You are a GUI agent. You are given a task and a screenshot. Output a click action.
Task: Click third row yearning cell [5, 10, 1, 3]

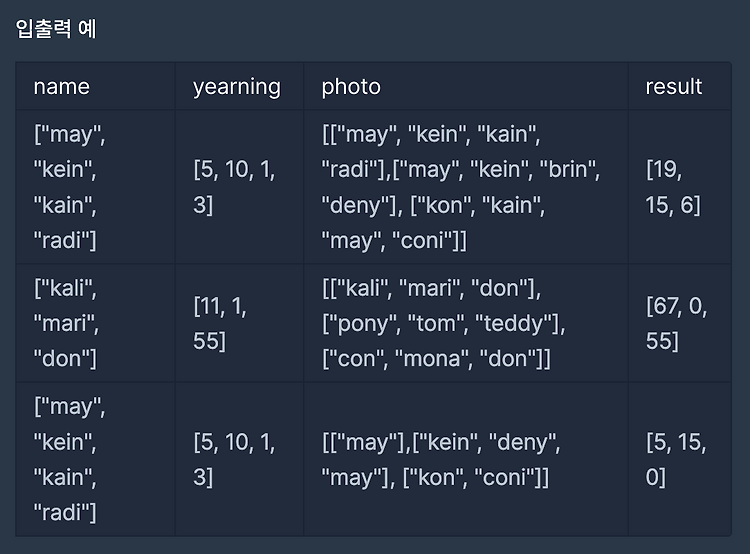(239, 459)
